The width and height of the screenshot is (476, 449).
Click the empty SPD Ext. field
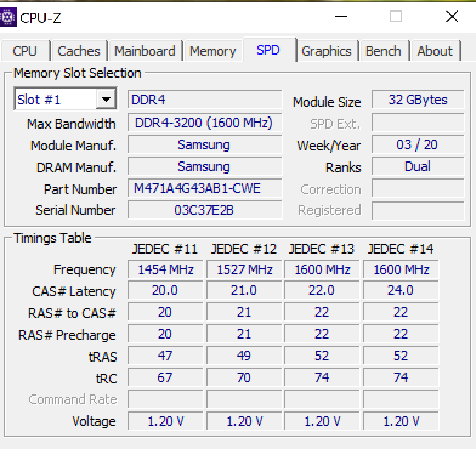418,123
